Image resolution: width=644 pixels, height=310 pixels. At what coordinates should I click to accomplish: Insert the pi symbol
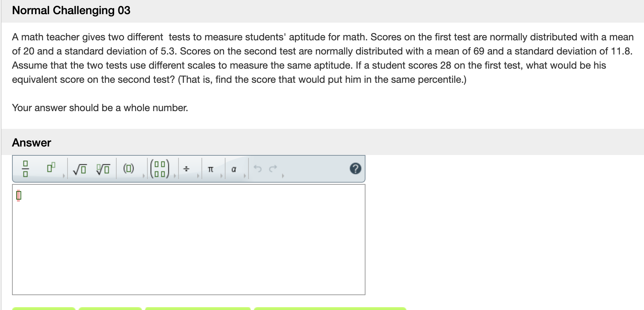point(211,169)
